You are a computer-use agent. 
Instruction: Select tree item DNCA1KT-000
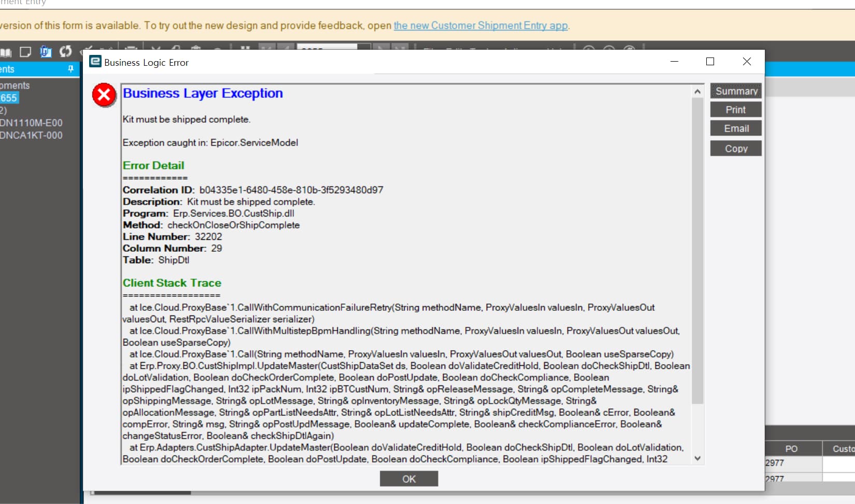tap(31, 135)
